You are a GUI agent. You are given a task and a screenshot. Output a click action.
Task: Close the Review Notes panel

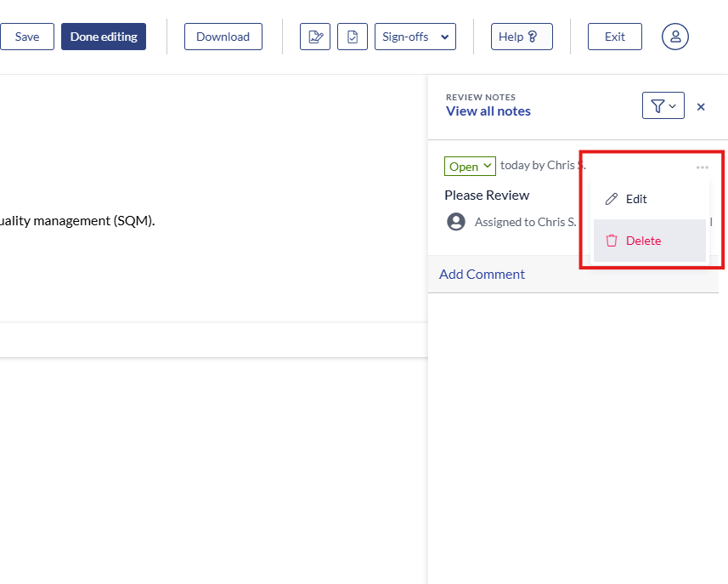701,107
